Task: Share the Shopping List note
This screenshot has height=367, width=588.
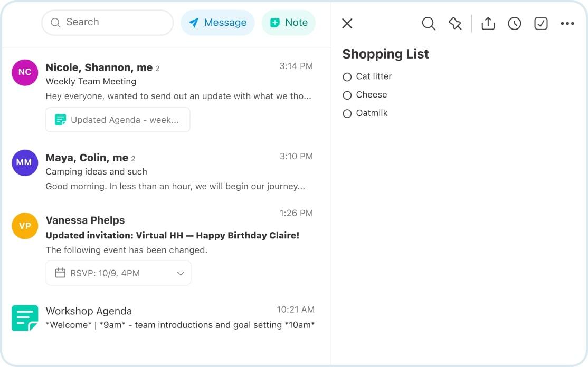Action: click(488, 23)
